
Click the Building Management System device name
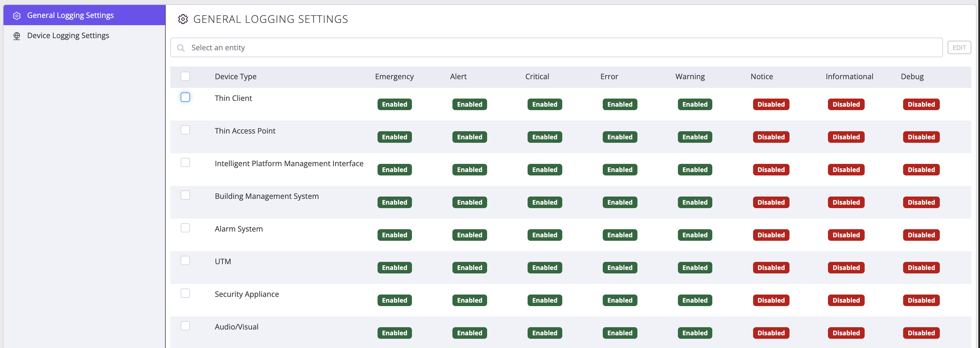[x=267, y=196]
